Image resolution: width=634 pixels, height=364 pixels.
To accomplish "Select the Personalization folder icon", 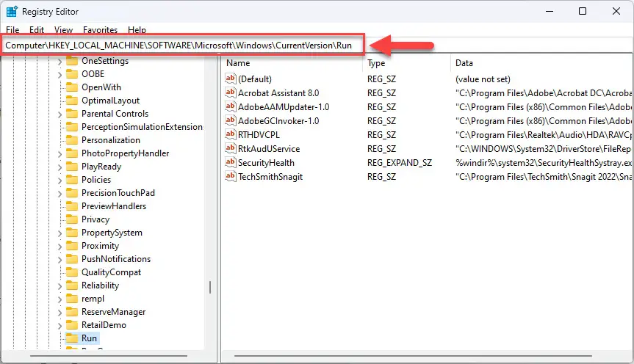I will pyautogui.click(x=72, y=140).
